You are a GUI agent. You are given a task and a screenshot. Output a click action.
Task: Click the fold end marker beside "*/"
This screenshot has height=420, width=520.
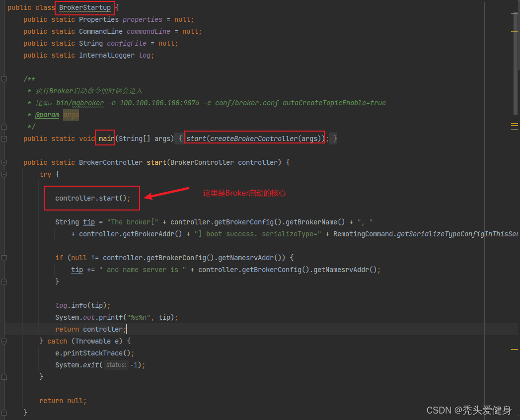point(4,127)
